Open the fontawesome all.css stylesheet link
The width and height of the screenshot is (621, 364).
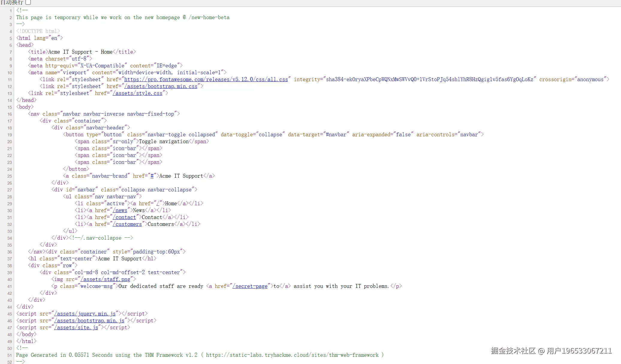pyautogui.click(x=206, y=79)
